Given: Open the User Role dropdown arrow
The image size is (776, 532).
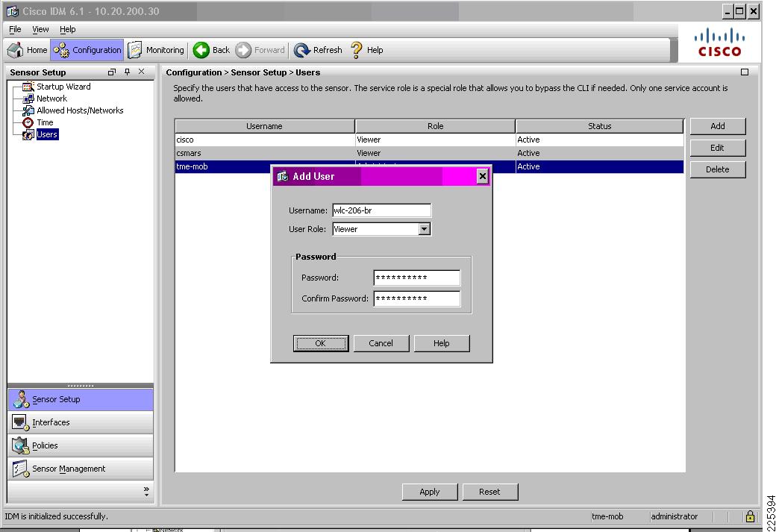Looking at the screenshot, I should pos(424,229).
